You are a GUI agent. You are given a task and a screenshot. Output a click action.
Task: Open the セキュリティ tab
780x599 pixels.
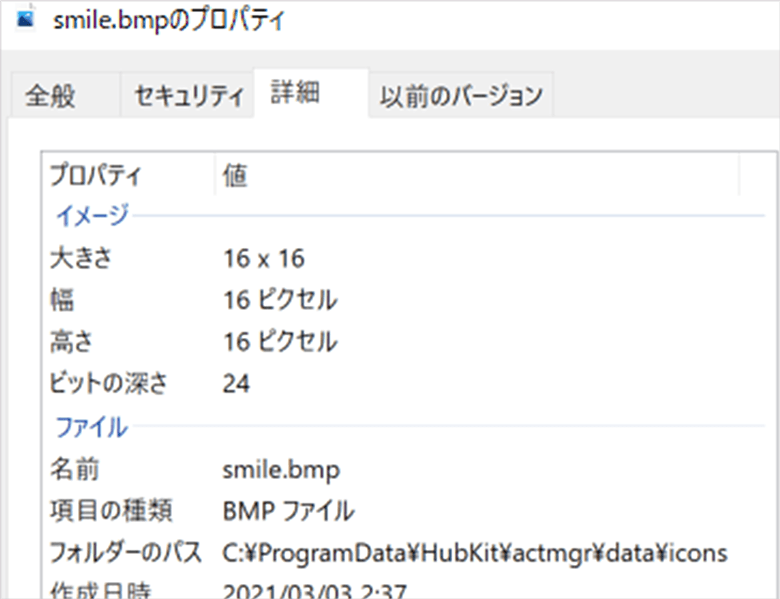click(188, 95)
